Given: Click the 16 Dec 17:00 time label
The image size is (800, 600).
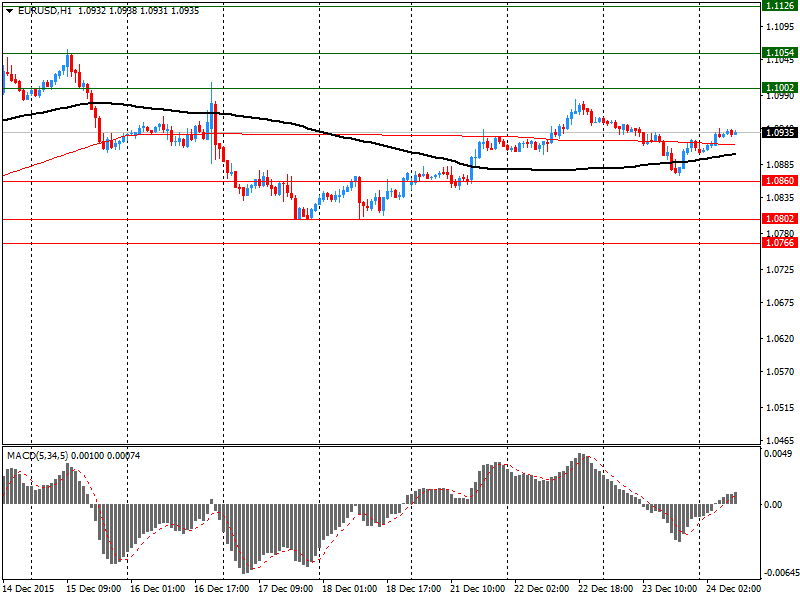Looking at the screenshot, I should click(222, 589).
